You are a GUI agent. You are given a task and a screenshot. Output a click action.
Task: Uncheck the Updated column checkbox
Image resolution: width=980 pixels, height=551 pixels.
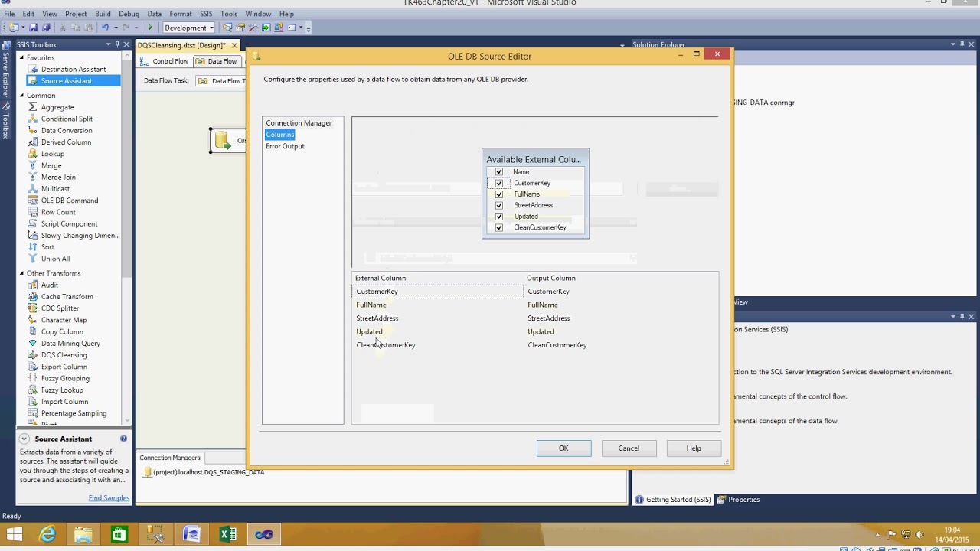coord(499,217)
